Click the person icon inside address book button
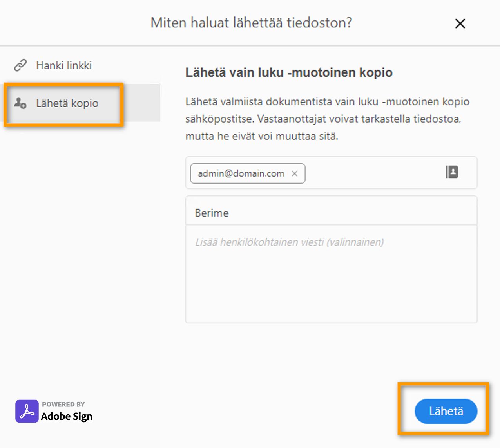The width and height of the screenshot is (500, 448). pos(452,172)
